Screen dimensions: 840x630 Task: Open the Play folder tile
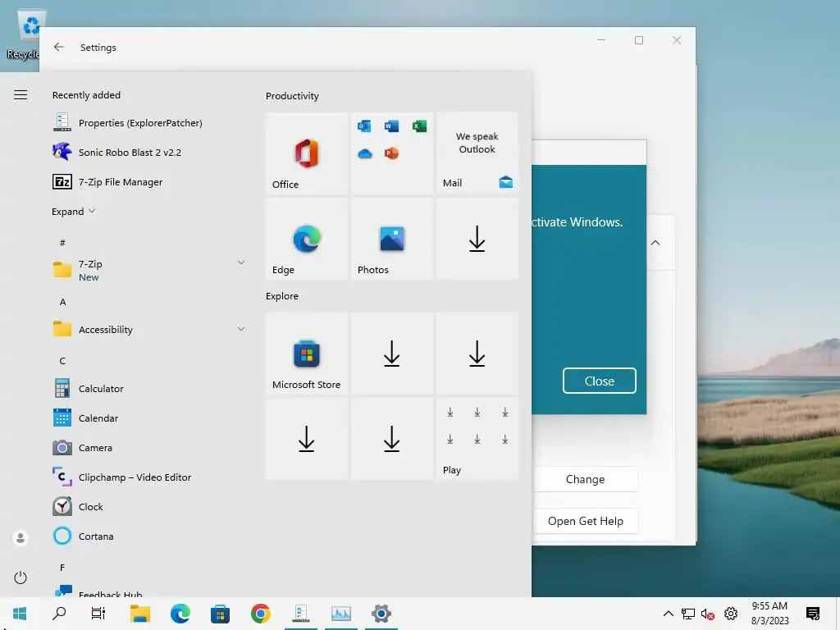477,438
